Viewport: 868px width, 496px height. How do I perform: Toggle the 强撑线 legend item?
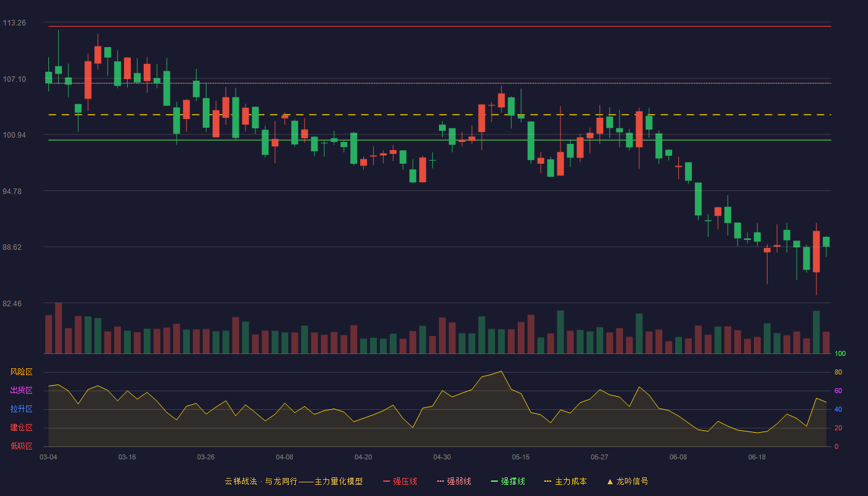point(508,481)
